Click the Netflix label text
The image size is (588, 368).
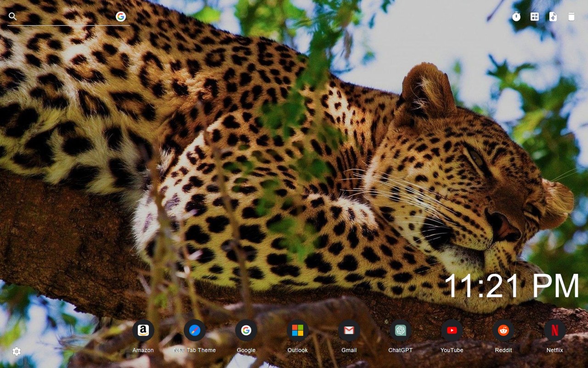coord(555,350)
